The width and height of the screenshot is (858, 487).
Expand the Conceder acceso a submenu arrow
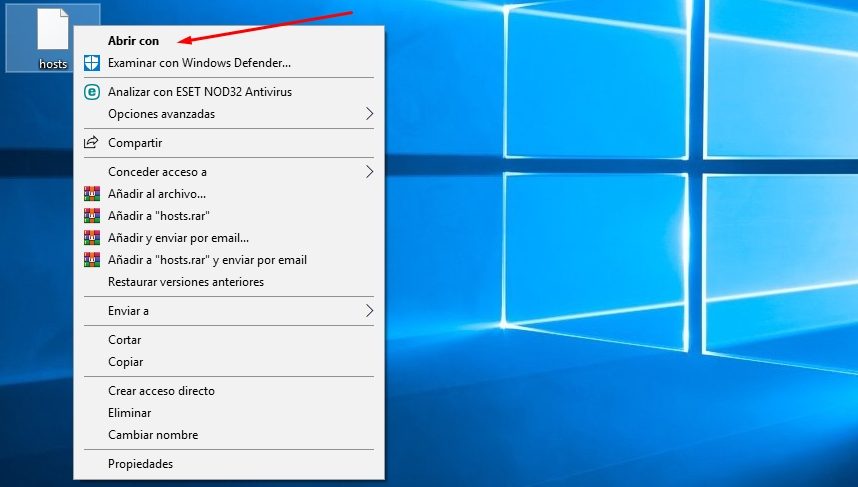(370, 172)
